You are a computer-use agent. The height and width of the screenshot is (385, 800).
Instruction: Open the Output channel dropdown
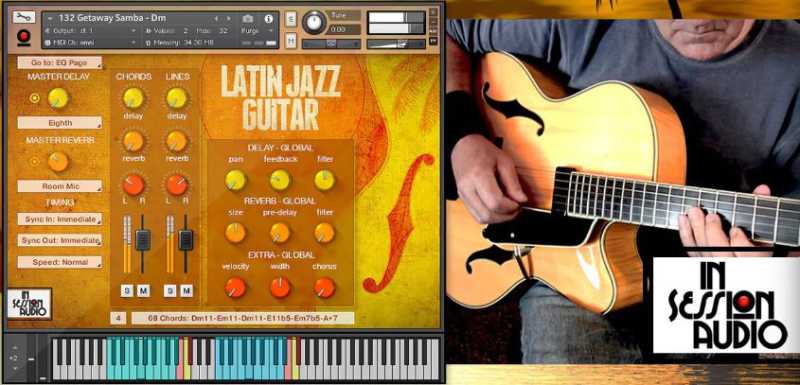91,31
